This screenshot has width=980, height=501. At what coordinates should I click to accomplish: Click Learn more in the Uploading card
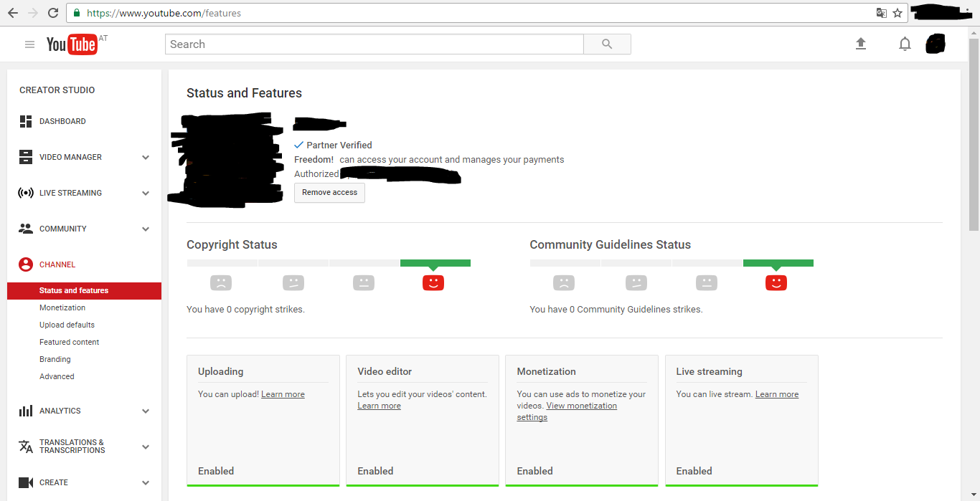[x=283, y=394]
